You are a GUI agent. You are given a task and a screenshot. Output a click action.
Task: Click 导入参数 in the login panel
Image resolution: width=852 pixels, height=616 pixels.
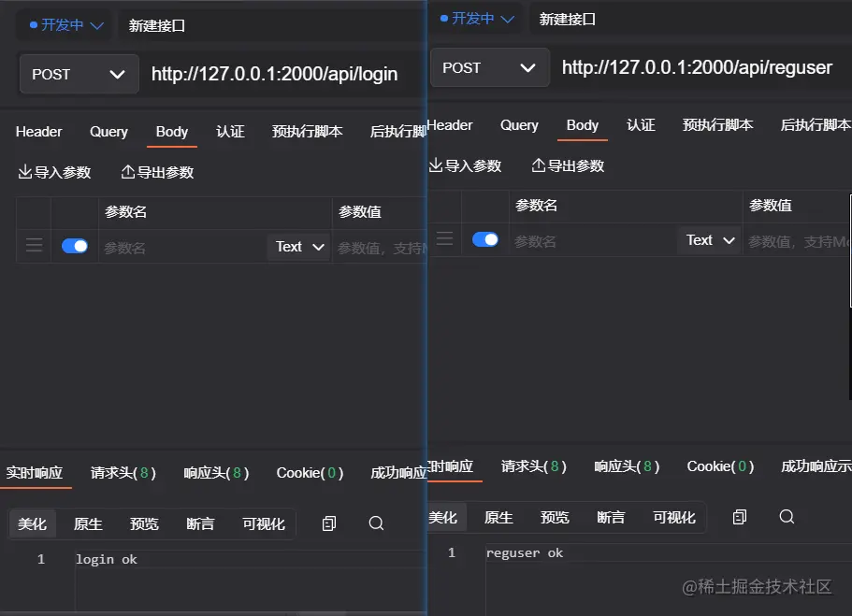click(x=54, y=172)
